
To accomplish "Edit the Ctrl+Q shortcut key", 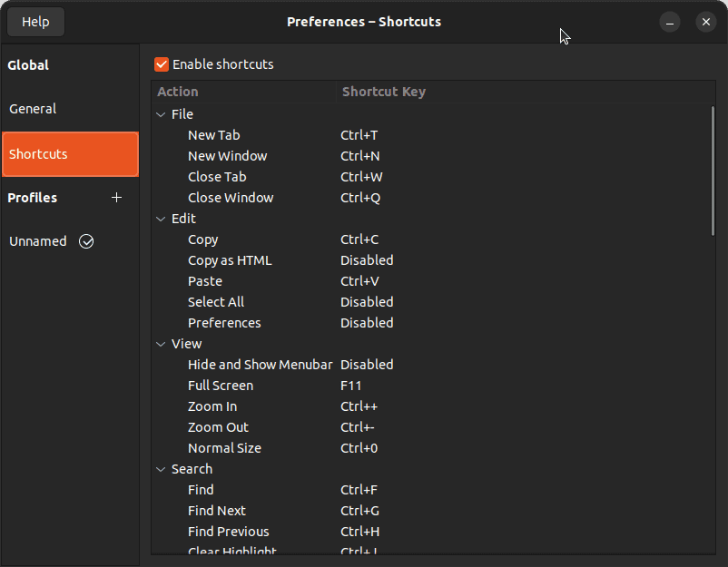I will tap(360, 198).
